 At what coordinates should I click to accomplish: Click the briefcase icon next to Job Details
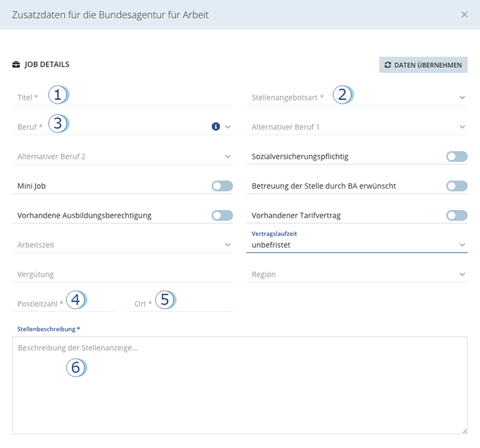(16, 65)
